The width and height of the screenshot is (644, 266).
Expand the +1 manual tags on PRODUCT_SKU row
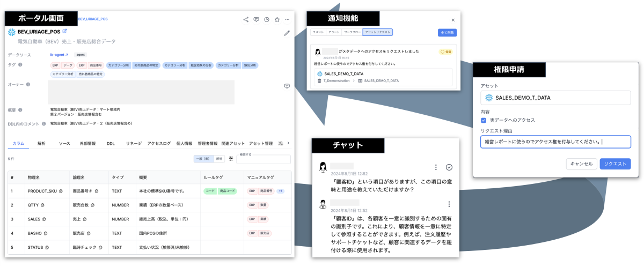(x=281, y=191)
